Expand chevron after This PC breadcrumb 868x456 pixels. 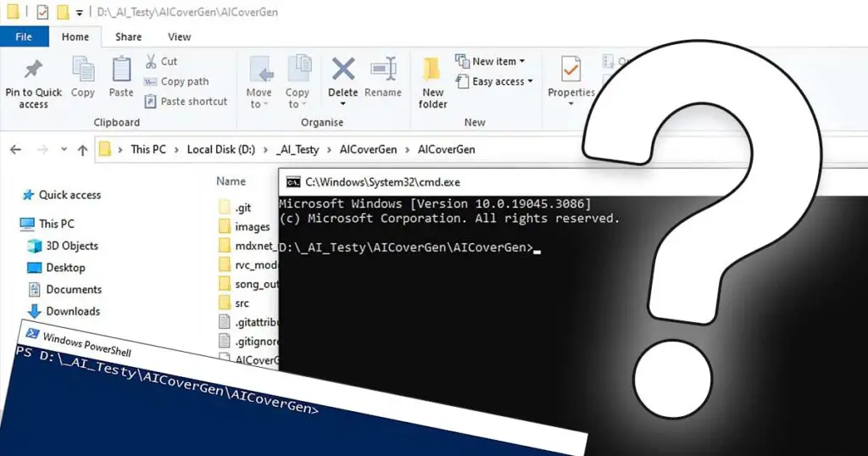point(176,150)
